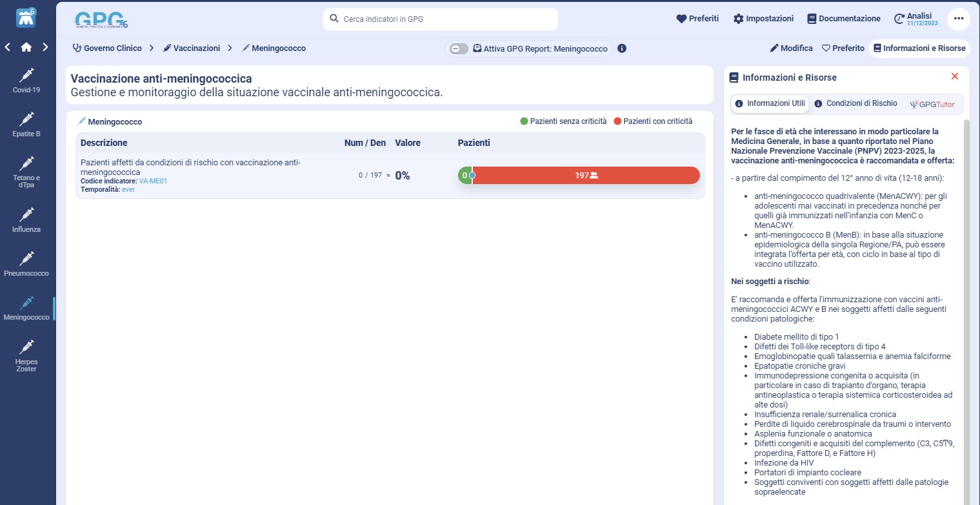Click the Cerca indicatori in GPG search field
Viewport: 980px width, 505px height.
(441, 19)
